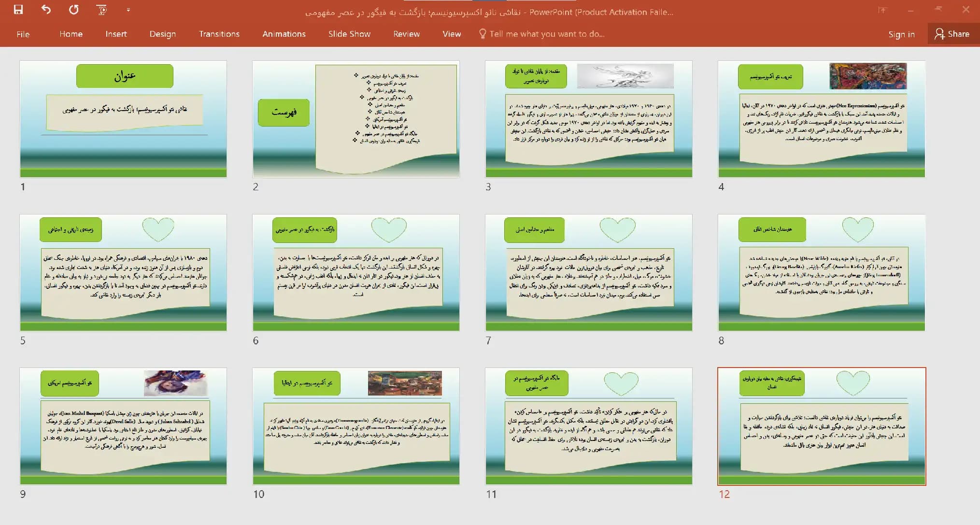Open the Transitions tab
This screenshot has height=525, width=980.
coord(219,34)
